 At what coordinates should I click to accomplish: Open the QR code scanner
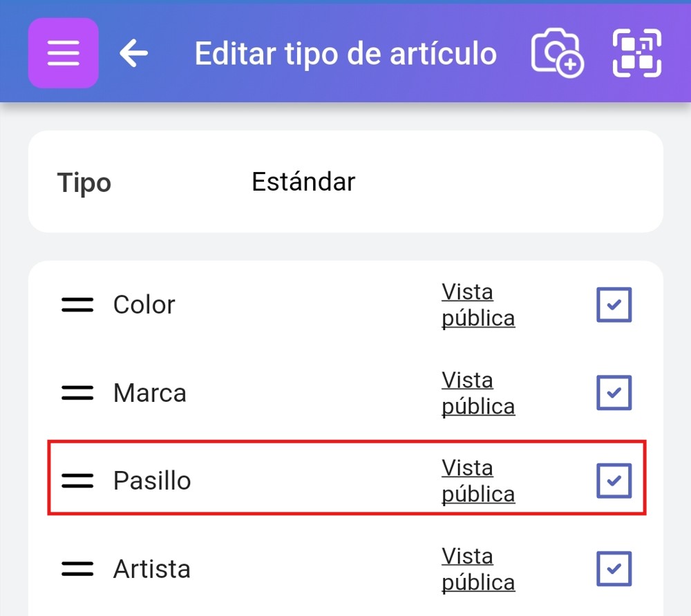[637, 53]
